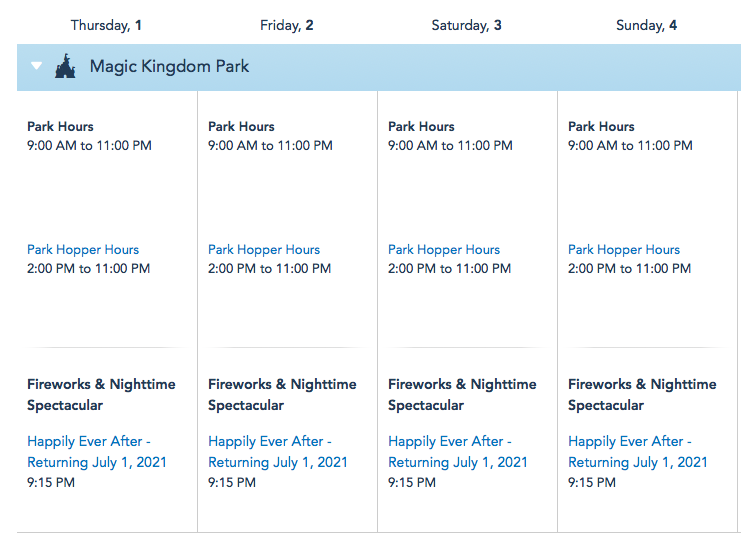
Task: Click Thursday's Park Hours heading
Action: click(60, 127)
